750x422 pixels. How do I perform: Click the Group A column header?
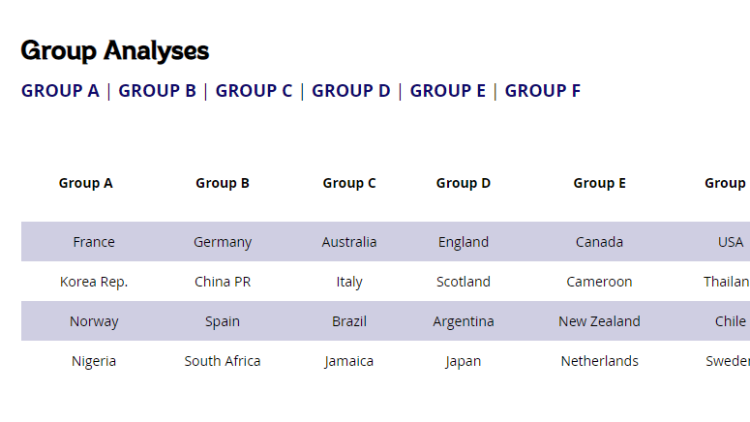click(86, 183)
